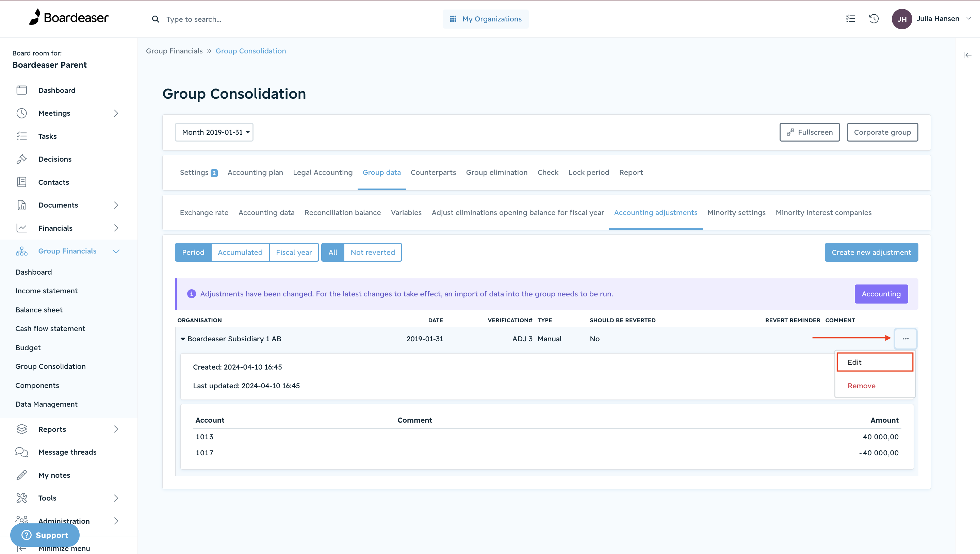The height and width of the screenshot is (554, 980).
Task: Open Balance sheet in the sidebar
Action: pos(39,310)
